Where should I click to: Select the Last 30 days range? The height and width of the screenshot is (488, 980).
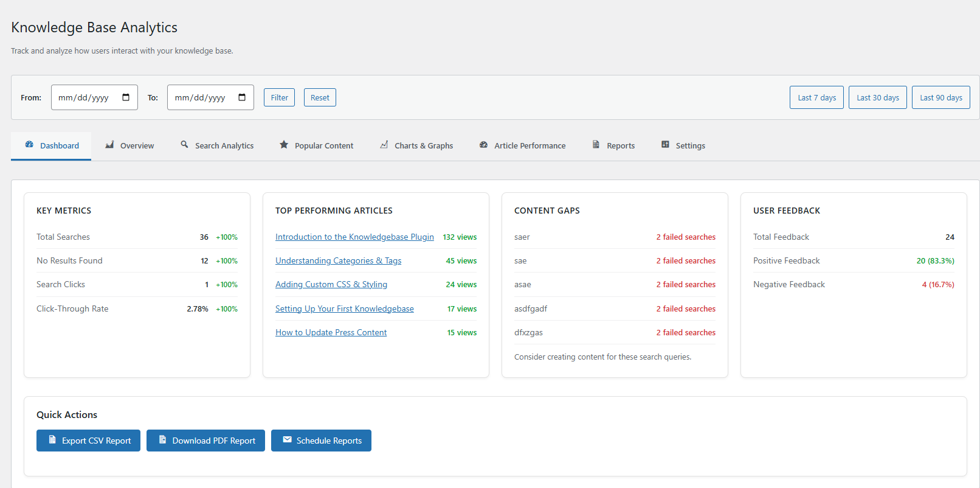click(x=877, y=97)
